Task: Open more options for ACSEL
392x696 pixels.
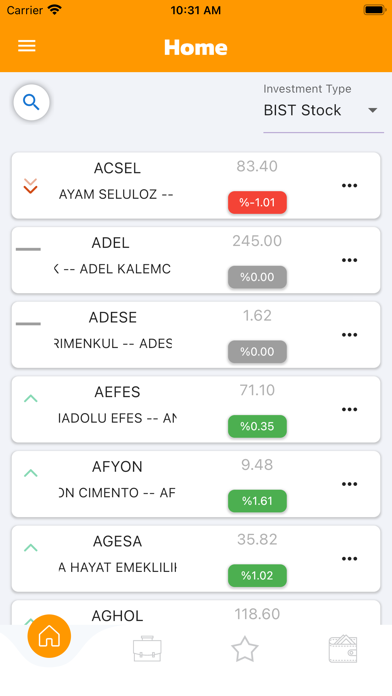Action: pyautogui.click(x=349, y=186)
